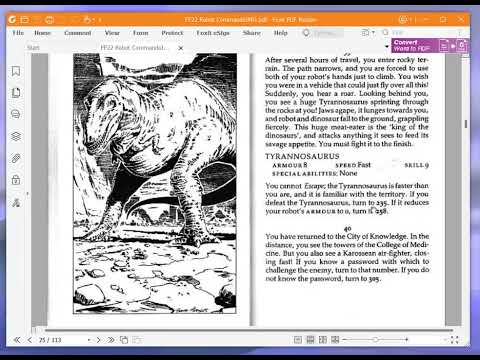Open the Security lock panel icon
Viewport: 480px width, 360px height.
(x=16, y=180)
